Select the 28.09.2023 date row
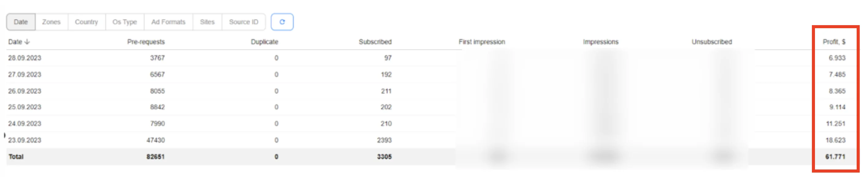Screen dimensions: 868x179 [431, 58]
